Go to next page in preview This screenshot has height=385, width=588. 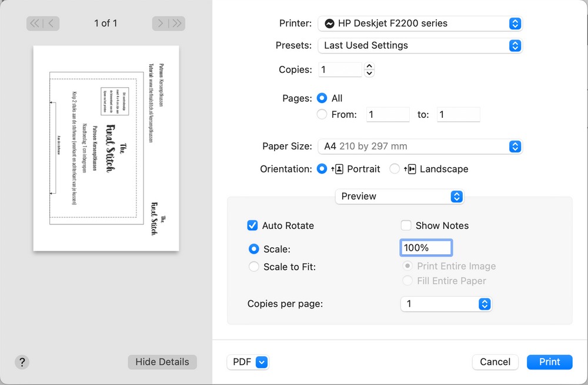pos(160,24)
